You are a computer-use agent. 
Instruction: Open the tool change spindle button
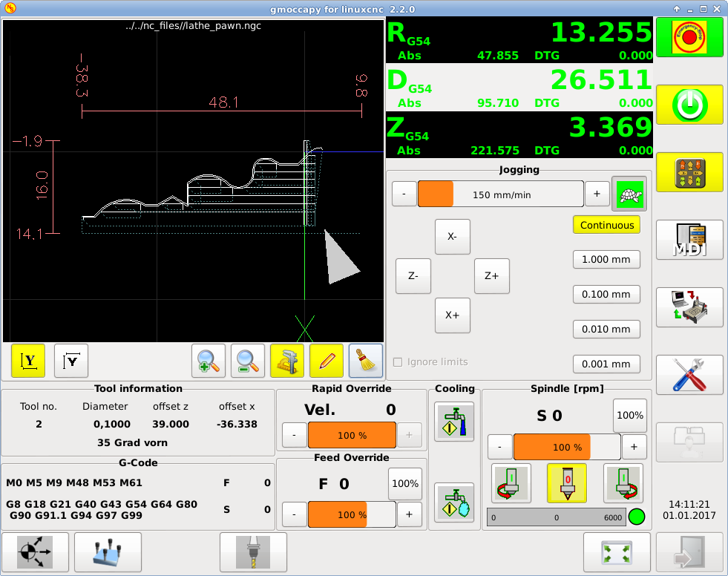(x=253, y=552)
